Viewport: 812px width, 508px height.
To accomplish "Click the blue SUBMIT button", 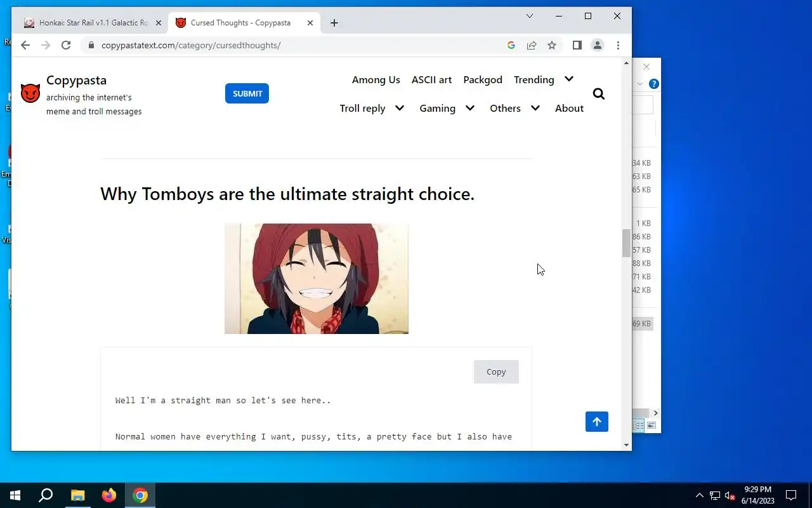I will tap(247, 93).
